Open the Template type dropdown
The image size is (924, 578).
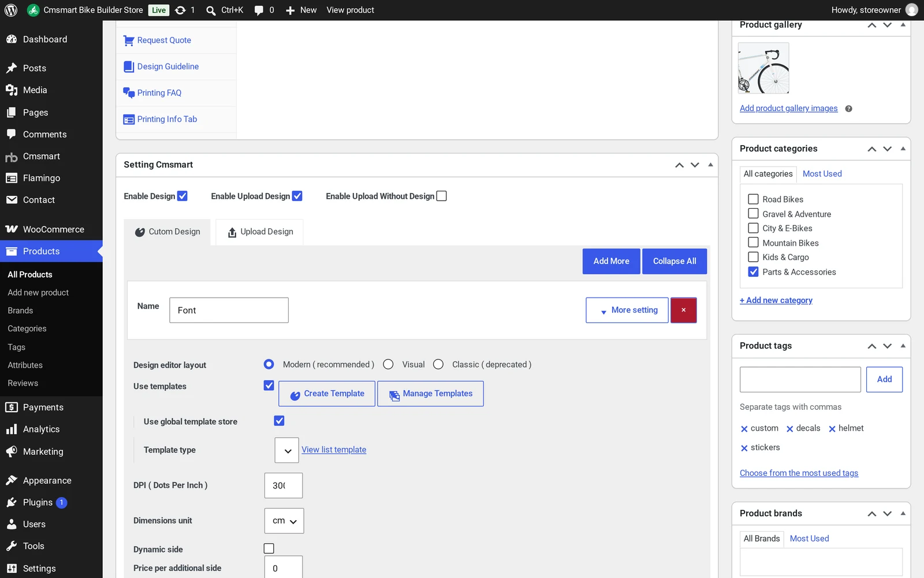tap(287, 450)
